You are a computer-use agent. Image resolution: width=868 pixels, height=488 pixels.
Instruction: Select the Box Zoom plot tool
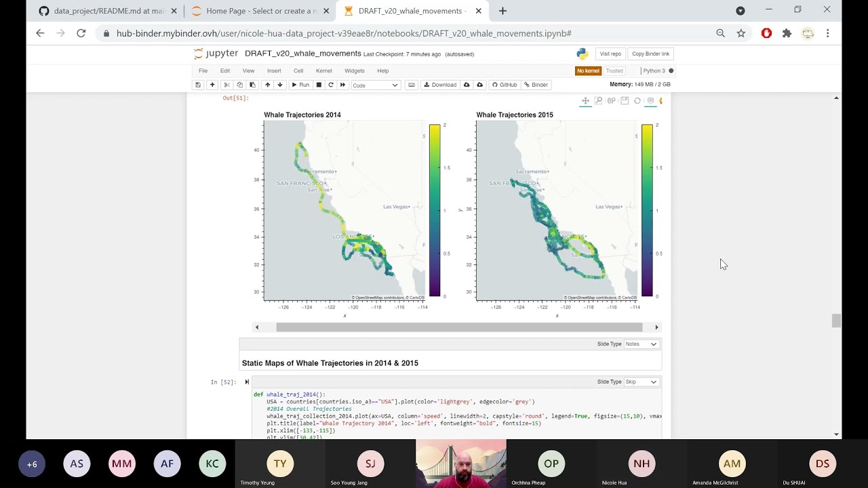pos(598,100)
